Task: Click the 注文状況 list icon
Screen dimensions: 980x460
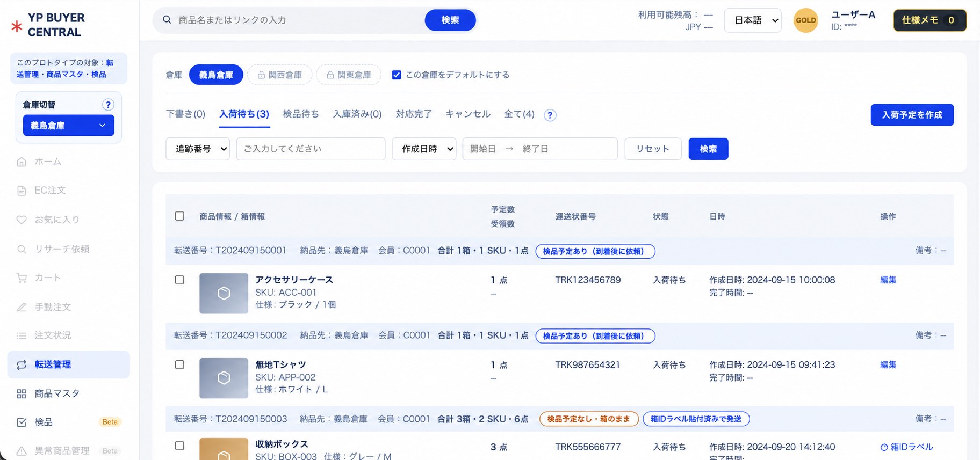Action: (x=21, y=335)
